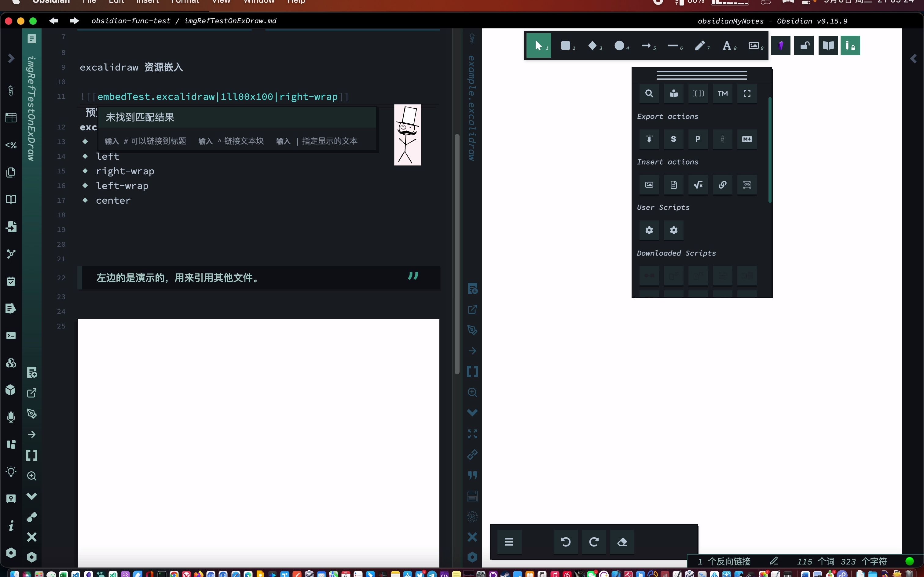Insert LaTeX formula from tools panel
This screenshot has width=924, height=577.
pos(698,185)
